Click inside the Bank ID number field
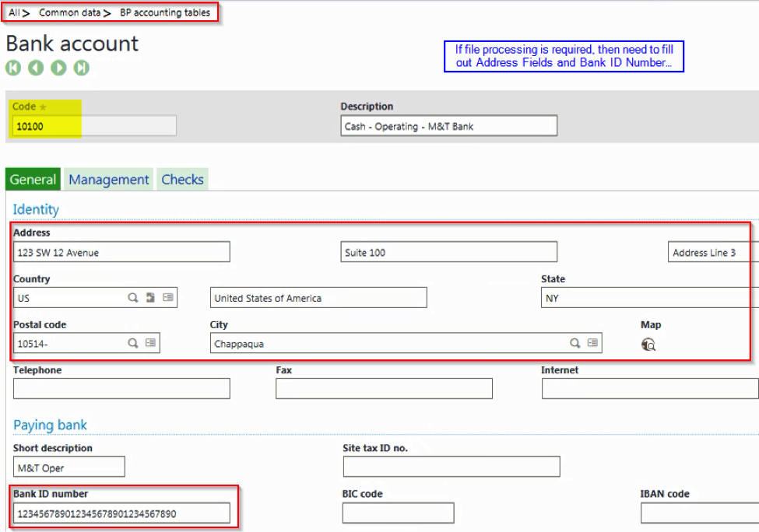The height and width of the screenshot is (532, 759). pos(121,513)
